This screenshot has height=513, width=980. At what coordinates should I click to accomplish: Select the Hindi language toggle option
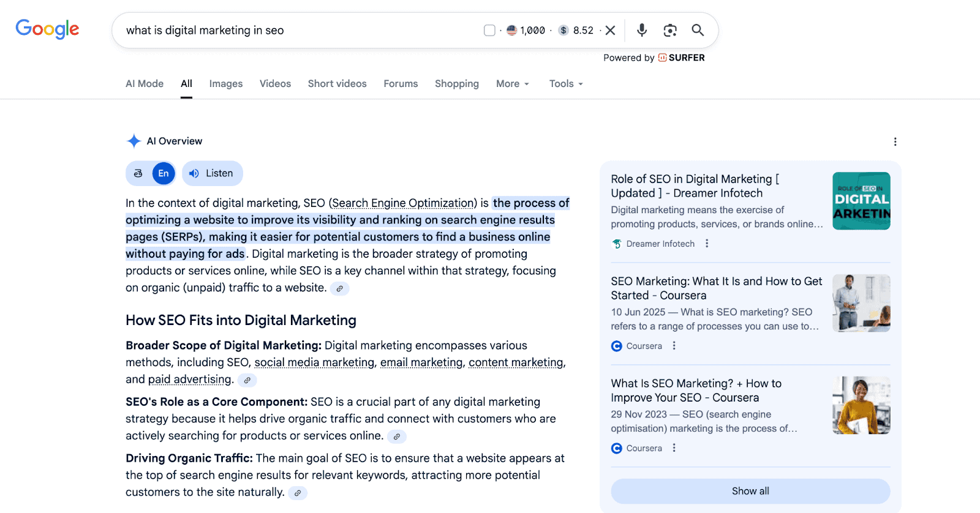tap(138, 173)
